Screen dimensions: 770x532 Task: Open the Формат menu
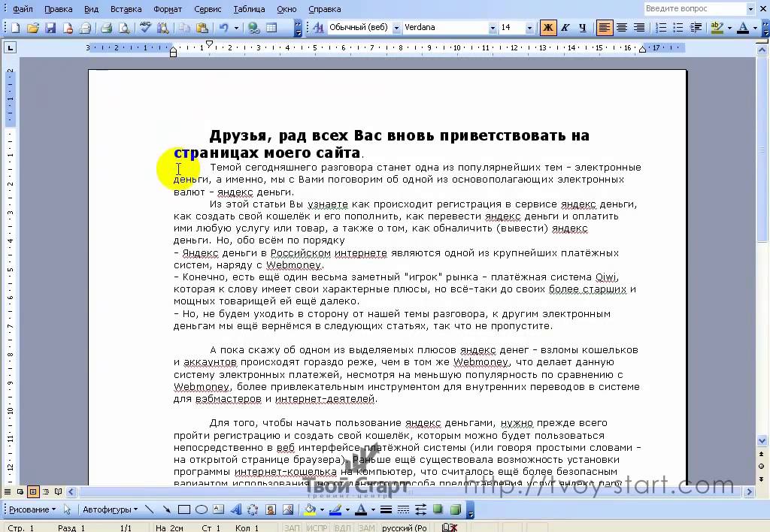click(168, 9)
